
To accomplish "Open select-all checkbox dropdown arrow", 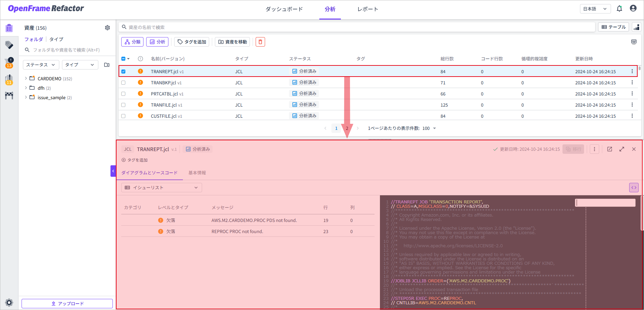I will [128, 59].
